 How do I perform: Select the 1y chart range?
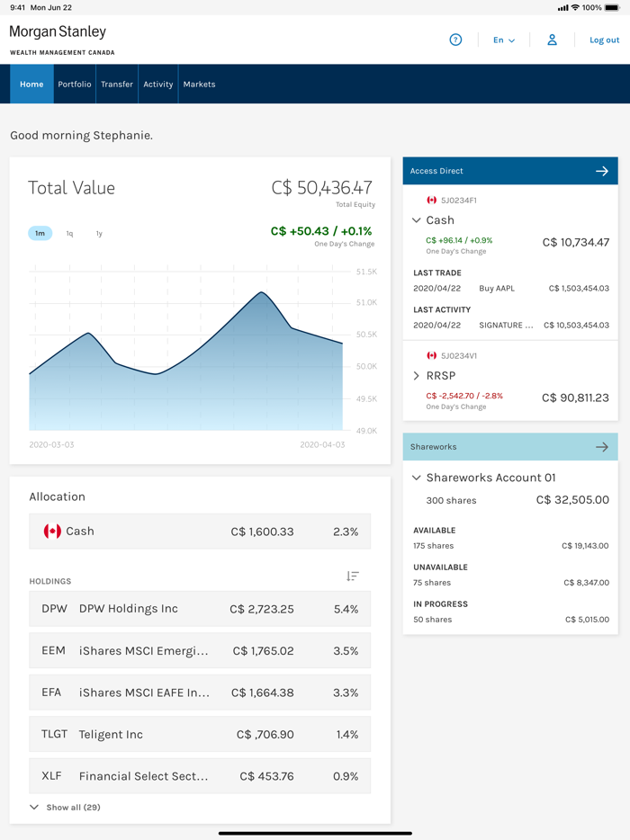pyautogui.click(x=99, y=234)
